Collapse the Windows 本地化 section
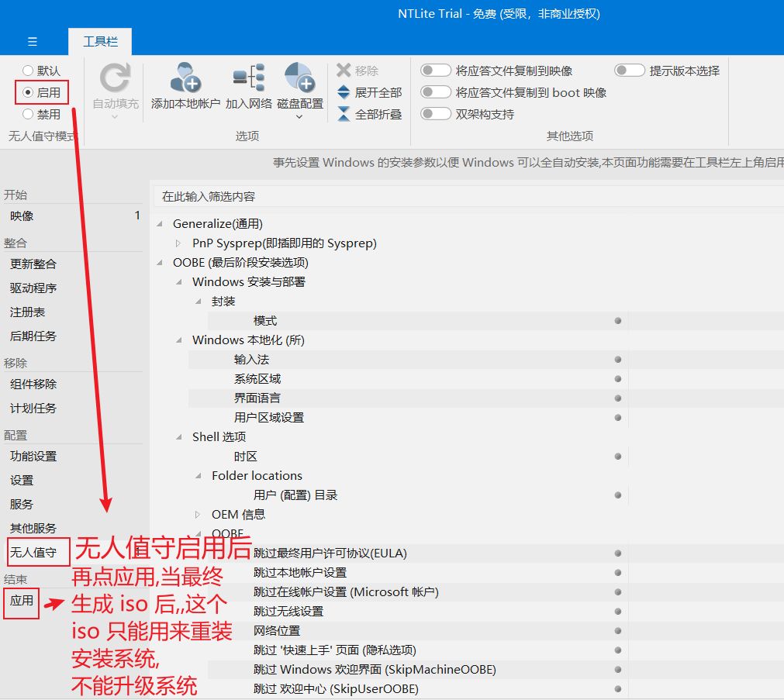784x700 pixels. (178, 340)
